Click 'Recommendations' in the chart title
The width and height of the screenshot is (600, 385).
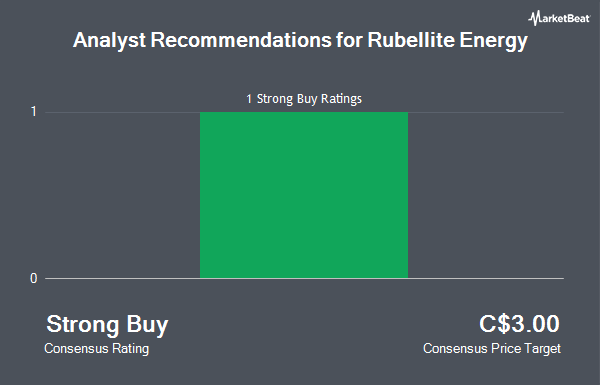pyautogui.click(x=241, y=39)
